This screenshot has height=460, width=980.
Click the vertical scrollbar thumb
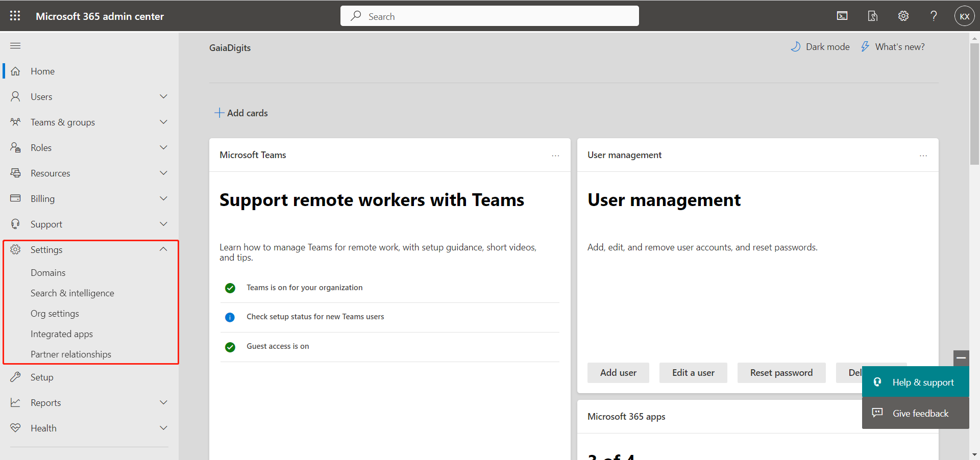click(974, 104)
